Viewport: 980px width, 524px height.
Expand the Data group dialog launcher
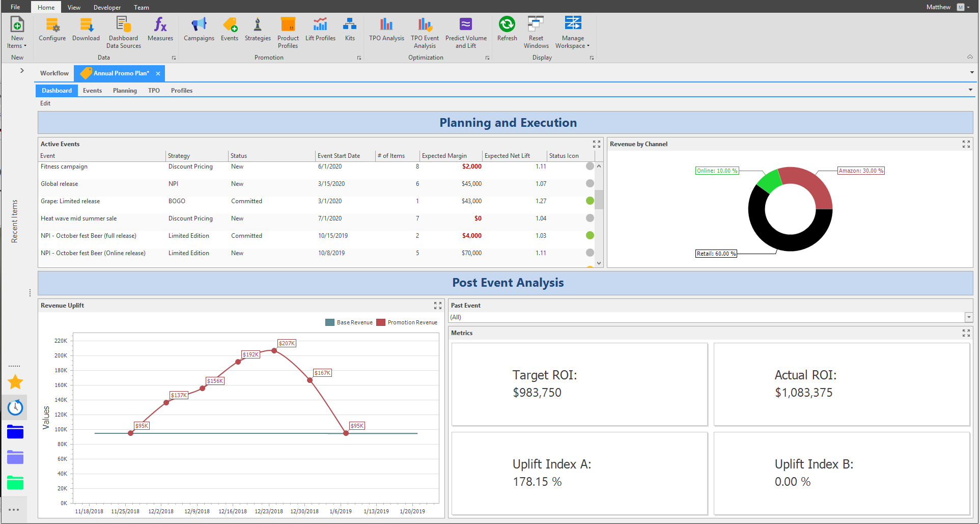[x=174, y=58]
